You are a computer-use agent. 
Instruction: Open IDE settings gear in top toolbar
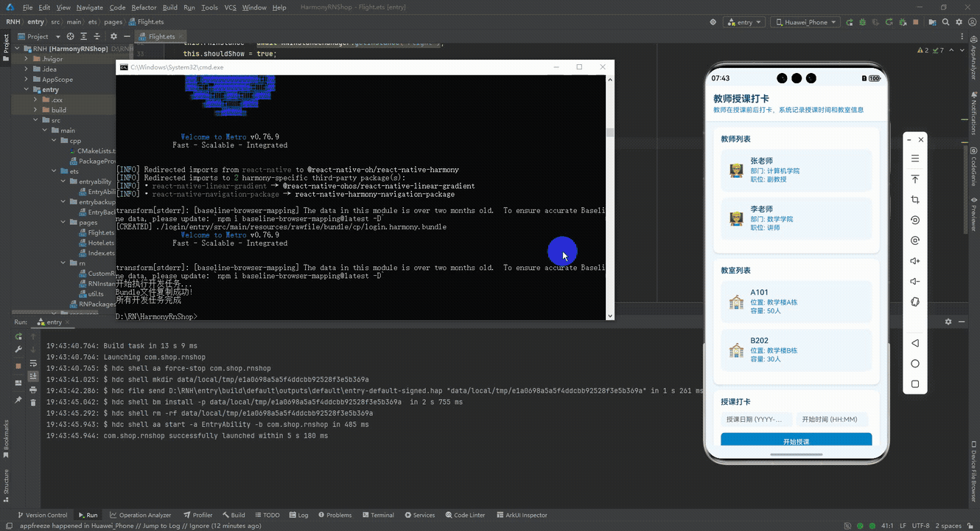[959, 22]
